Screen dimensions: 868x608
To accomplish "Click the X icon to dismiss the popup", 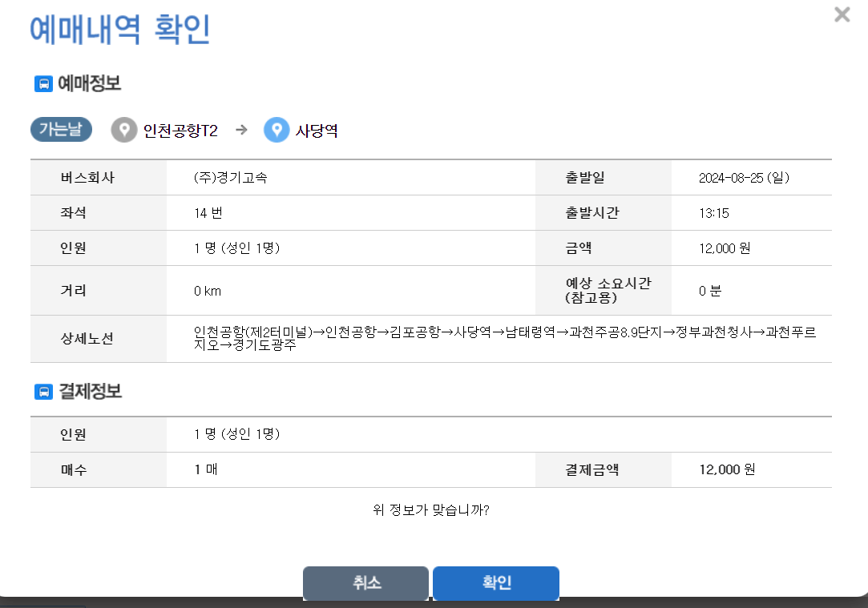I will (x=842, y=14).
